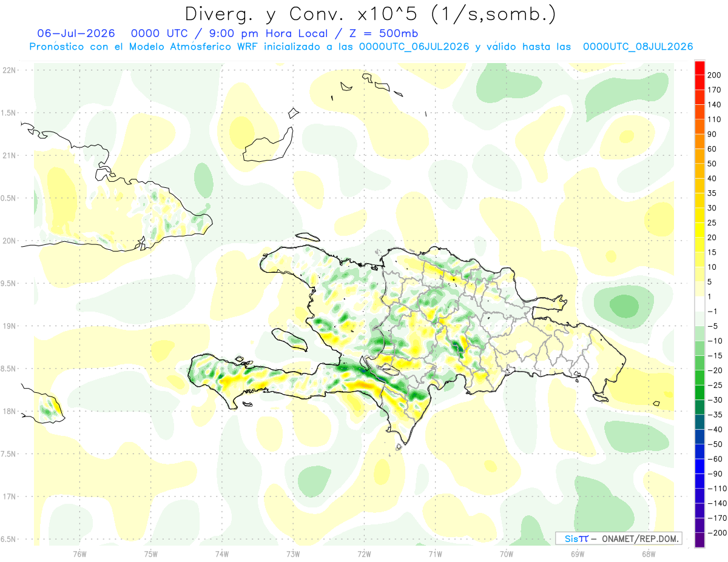Select the orange swatch between 90 and 60
This screenshot has width=728, height=562.
click(700, 141)
